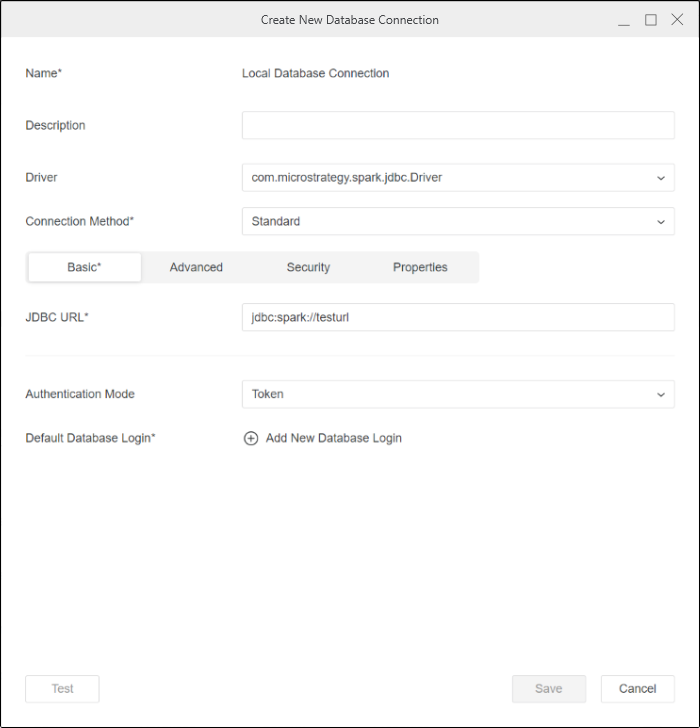Click into the JDBC URL field
This screenshot has width=700, height=728.
458,318
